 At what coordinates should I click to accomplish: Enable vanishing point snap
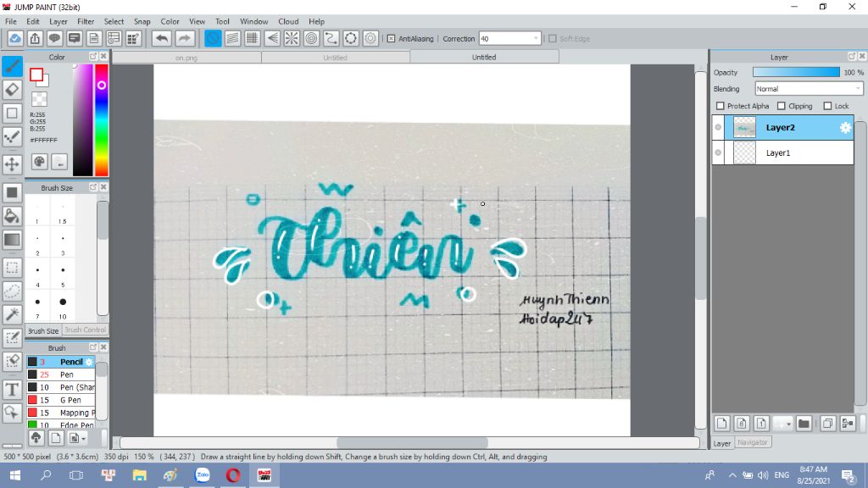pyautogui.click(x=272, y=38)
